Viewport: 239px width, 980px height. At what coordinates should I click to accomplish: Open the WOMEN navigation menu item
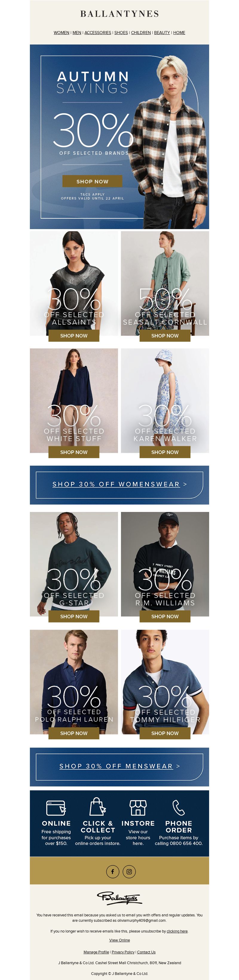61,33
